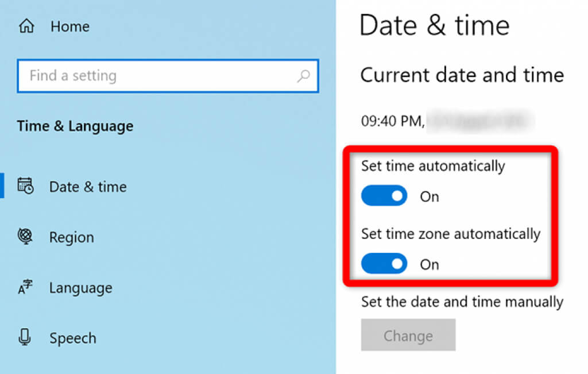
Task: Click the Speech microphone icon
Action: [x=25, y=338]
